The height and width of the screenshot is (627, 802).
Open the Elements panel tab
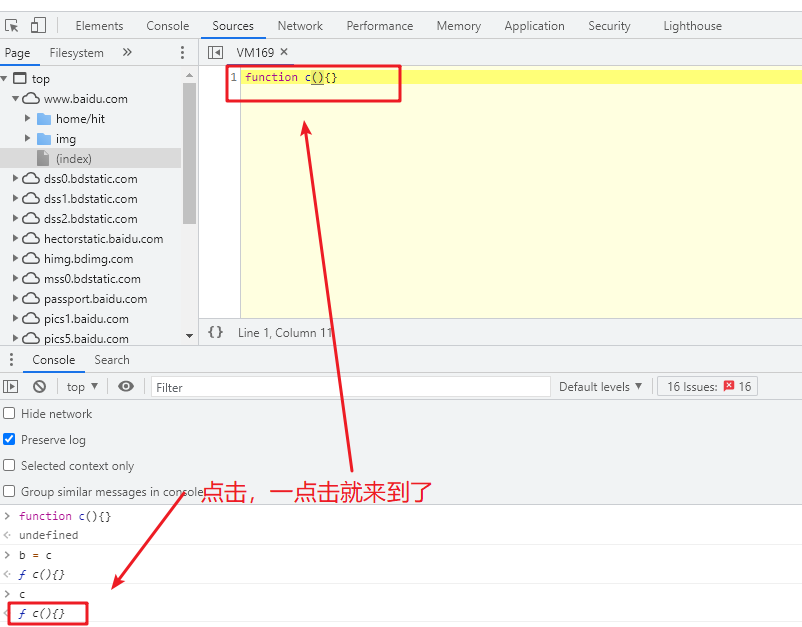coord(99,26)
